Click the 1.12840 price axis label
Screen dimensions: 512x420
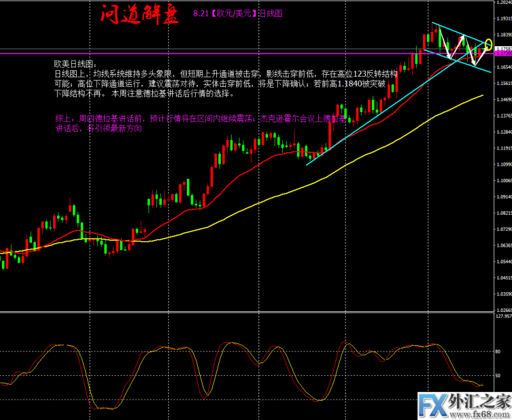[x=504, y=132]
